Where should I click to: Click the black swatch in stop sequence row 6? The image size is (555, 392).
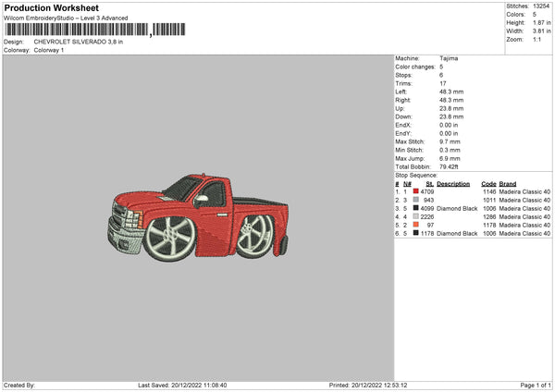[417, 234]
